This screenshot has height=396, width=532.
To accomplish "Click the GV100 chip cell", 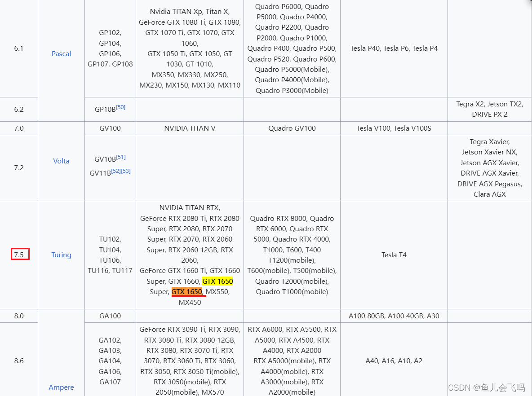I will pos(110,128).
